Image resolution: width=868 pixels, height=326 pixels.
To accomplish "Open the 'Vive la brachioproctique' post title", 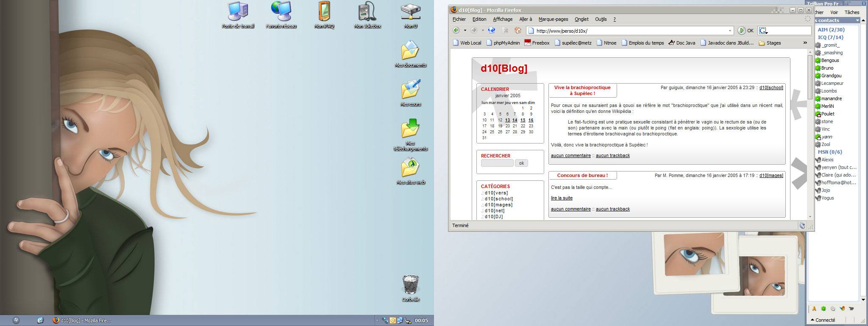I will click(x=582, y=90).
